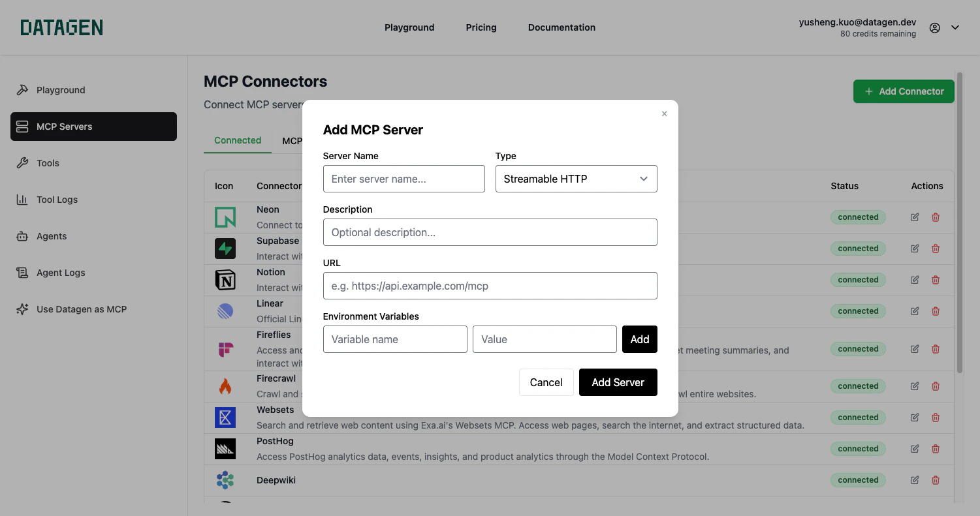This screenshot has width=980, height=516.
Task: Click the Add Server button
Action: point(618,382)
